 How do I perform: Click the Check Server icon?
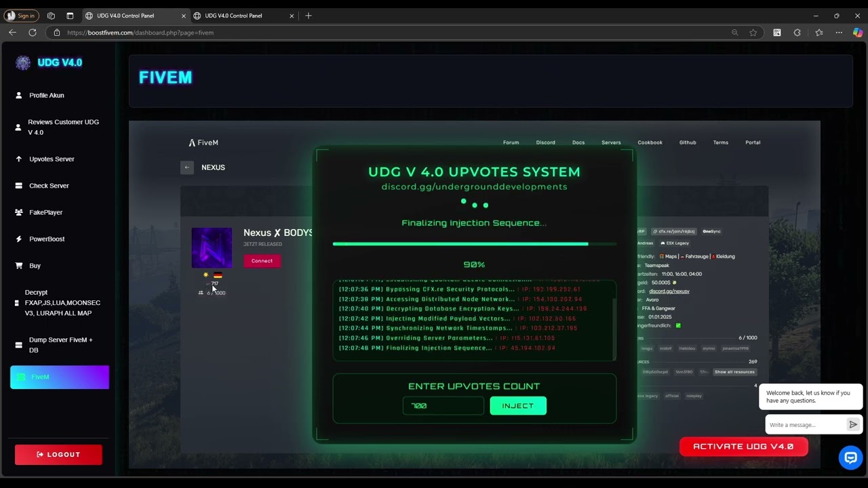[x=19, y=186]
